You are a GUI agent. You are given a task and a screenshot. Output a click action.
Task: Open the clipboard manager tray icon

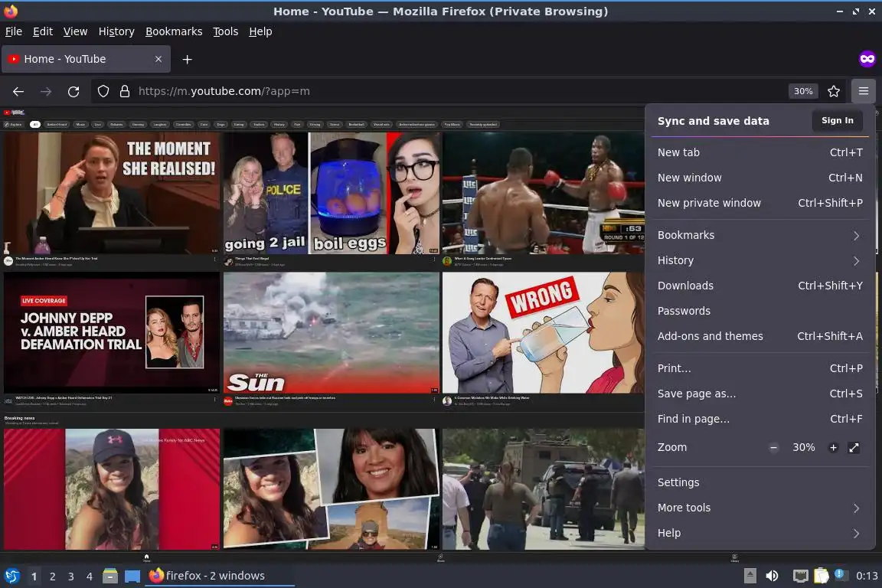tap(822, 576)
